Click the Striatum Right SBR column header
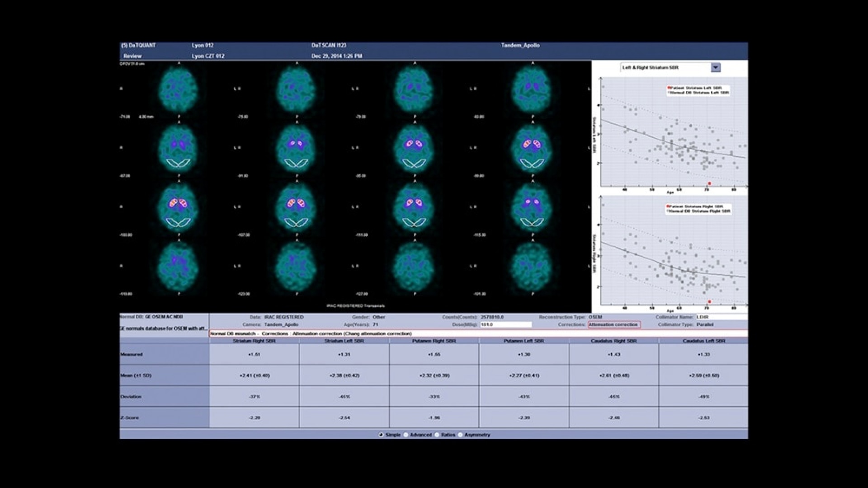The height and width of the screenshot is (488, 868). (254, 341)
